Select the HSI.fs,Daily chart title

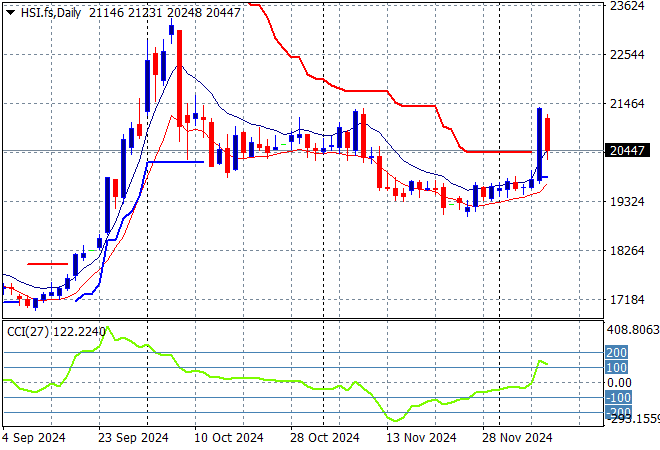pos(52,10)
